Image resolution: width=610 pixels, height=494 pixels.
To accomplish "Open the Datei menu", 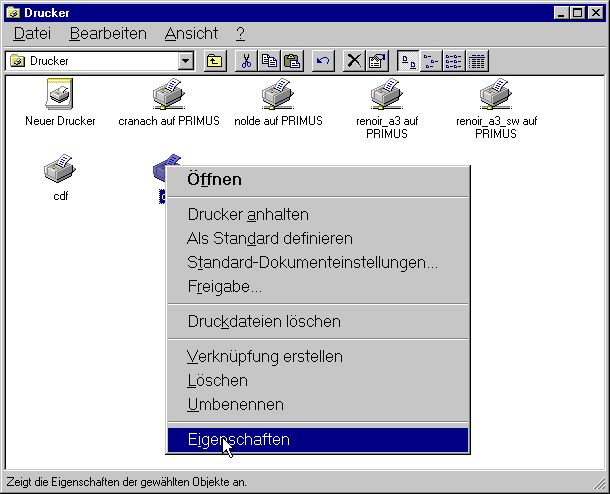I will (x=32, y=34).
